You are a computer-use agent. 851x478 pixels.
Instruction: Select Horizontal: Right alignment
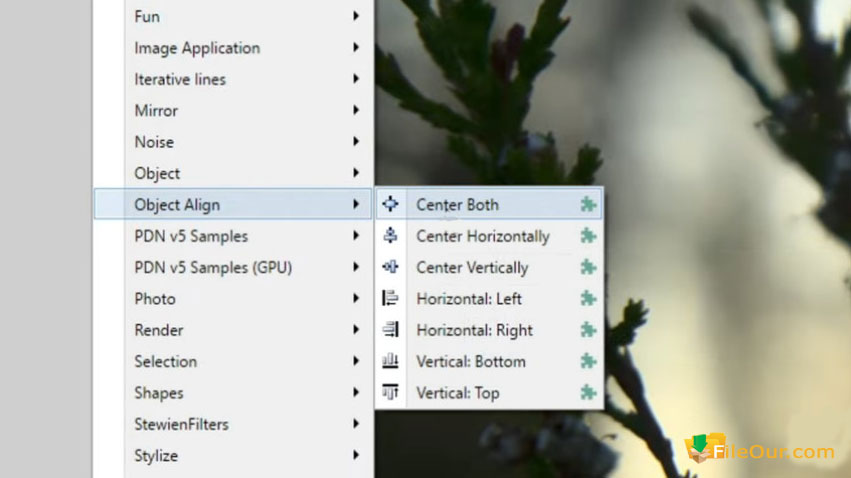pos(489,330)
